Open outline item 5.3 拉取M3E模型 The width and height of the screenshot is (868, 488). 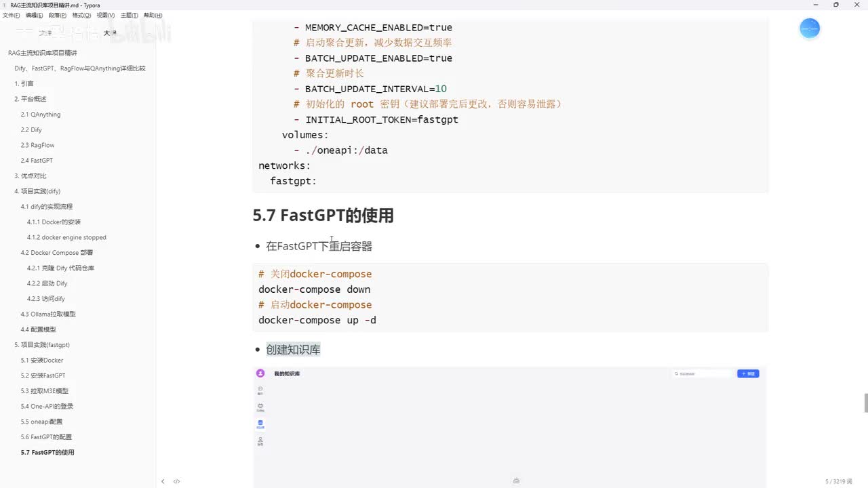click(x=45, y=391)
